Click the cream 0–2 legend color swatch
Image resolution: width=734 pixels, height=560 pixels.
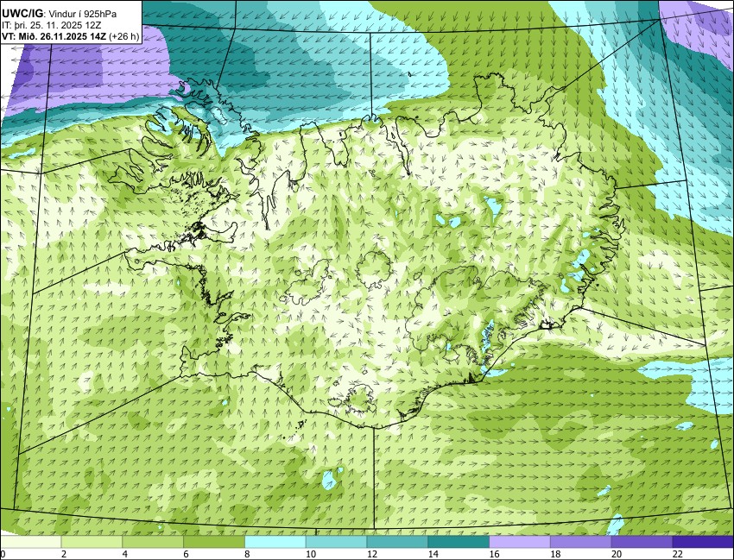31,542
